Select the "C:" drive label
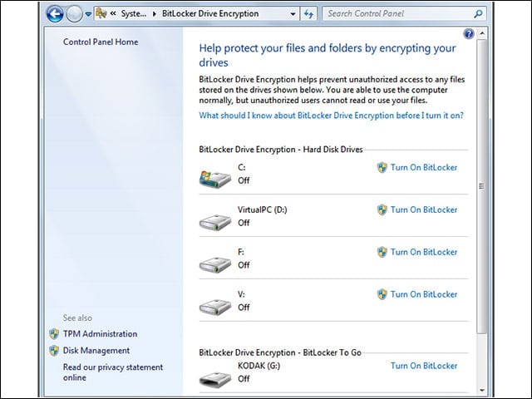This screenshot has width=532, height=399. coord(242,167)
